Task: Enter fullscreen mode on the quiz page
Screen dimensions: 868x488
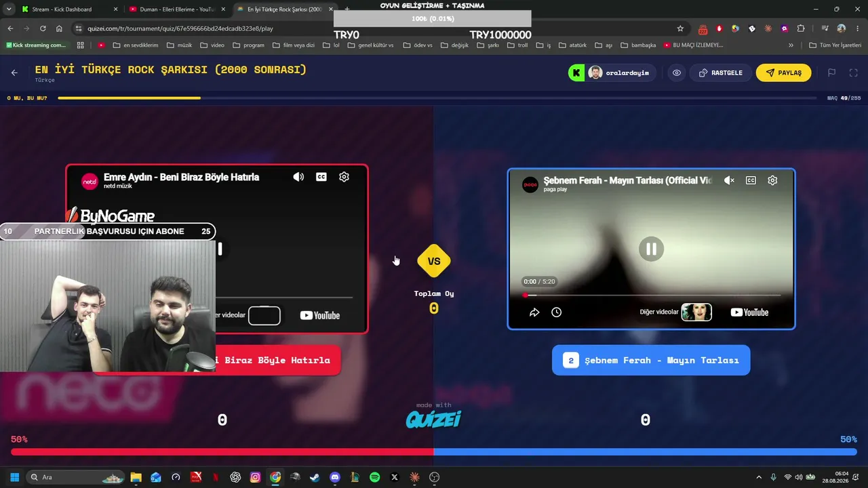Action: (x=854, y=73)
